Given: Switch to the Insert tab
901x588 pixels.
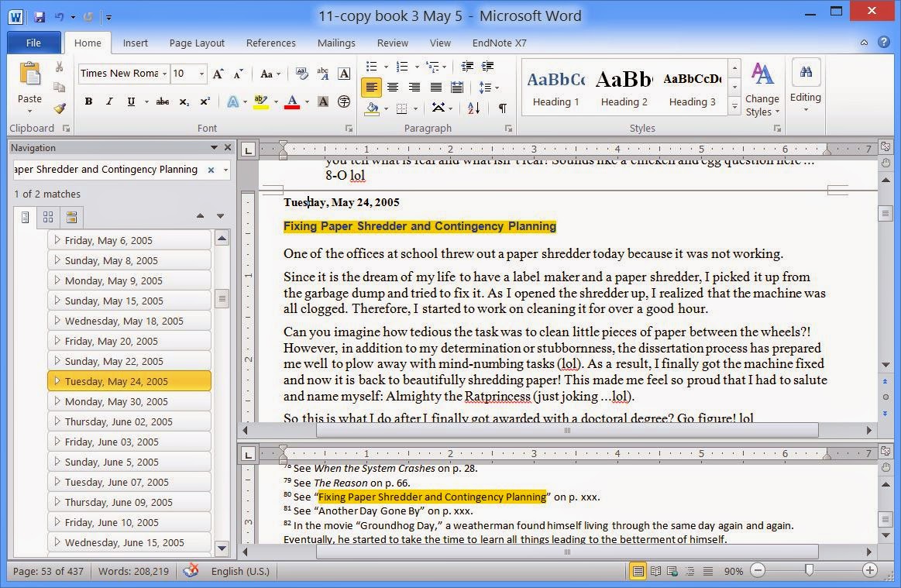Looking at the screenshot, I should point(135,43).
